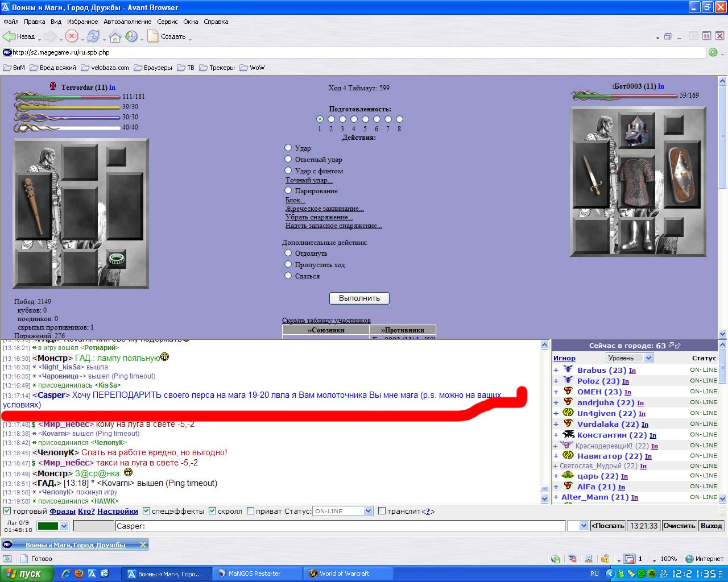Inspect the enemy's helmet item

click(636, 131)
